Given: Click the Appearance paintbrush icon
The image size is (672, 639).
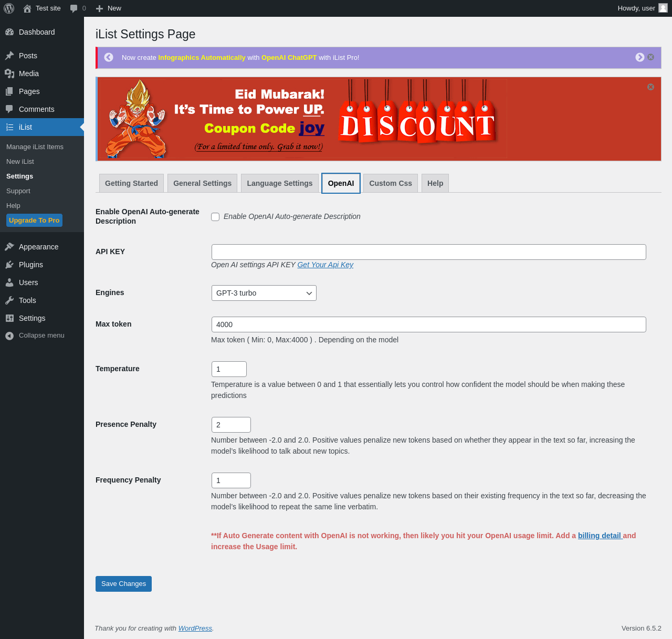Looking at the screenshot, I should (9, 247).
